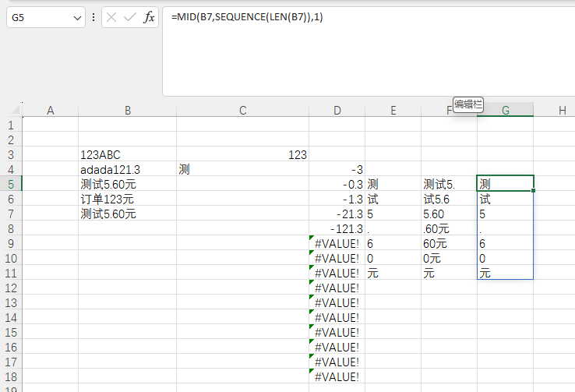The height and width of the screenshot is (392, 575).
Task: Select row 5 header
Action: pyautogui.click(x=11, y=184)
